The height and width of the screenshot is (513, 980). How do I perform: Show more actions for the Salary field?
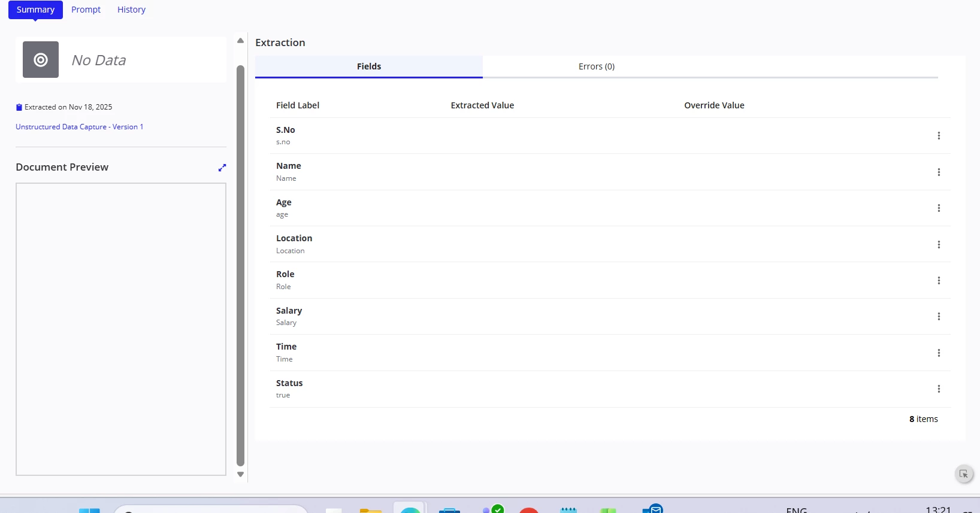[x=939, y=317]
